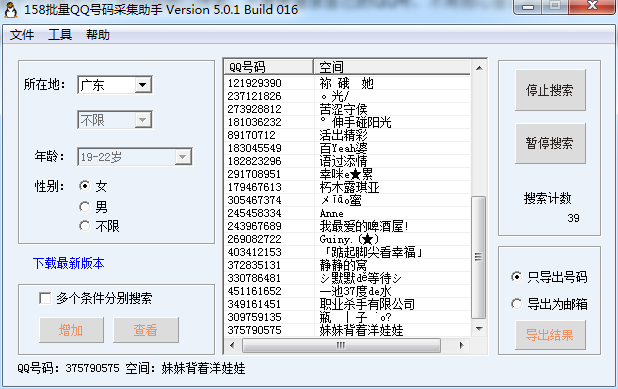
Task: Click the vertical scrollbar thumb in results list
Action: 478,257
